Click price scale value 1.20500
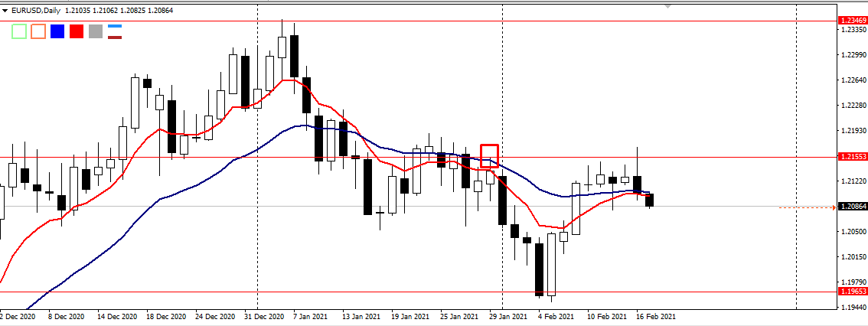This screenshot has width=868, height=326. pos(853,231)
